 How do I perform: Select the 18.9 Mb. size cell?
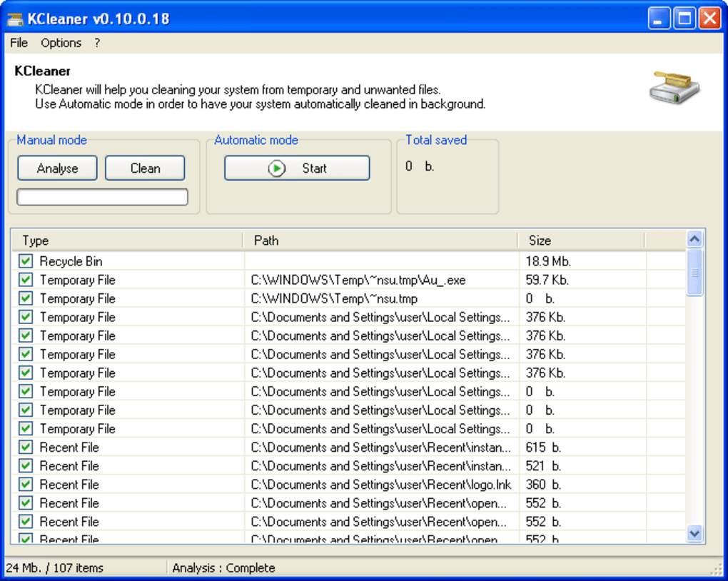[548, 261]
